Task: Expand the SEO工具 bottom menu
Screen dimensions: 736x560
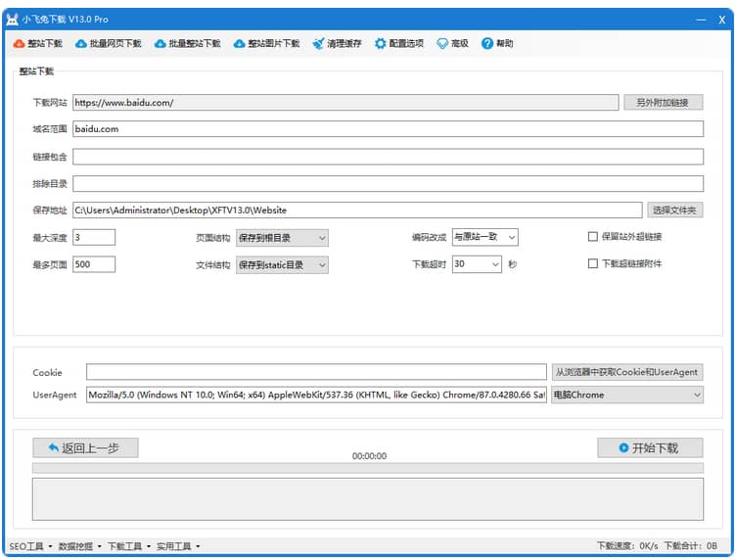Action: [x=30, y=546]
